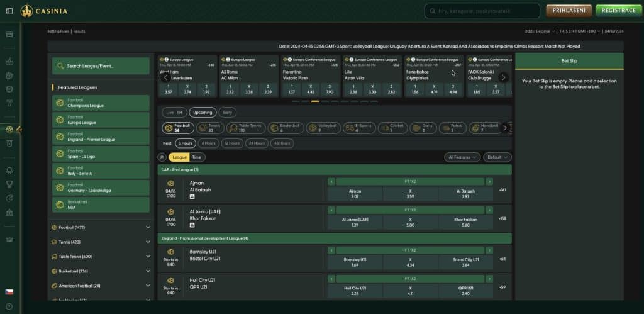The height and width of the screenshot is (314, 644).
Task: Open the All Features dropdown
Action: (x=462, y=157)
